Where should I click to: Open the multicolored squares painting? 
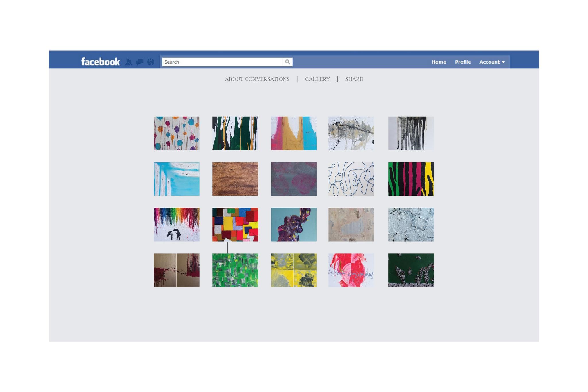tap(235, 225)
